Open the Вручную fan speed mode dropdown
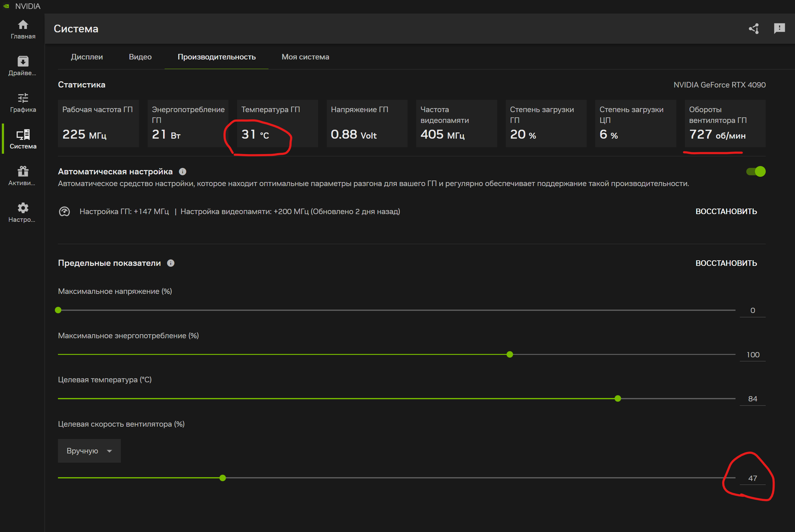The height and width of the screenshot is (532, 795). [x=89, y=451]
